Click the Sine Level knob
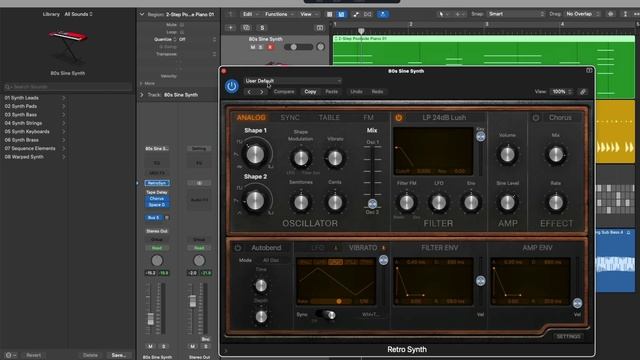 point(507,202)
